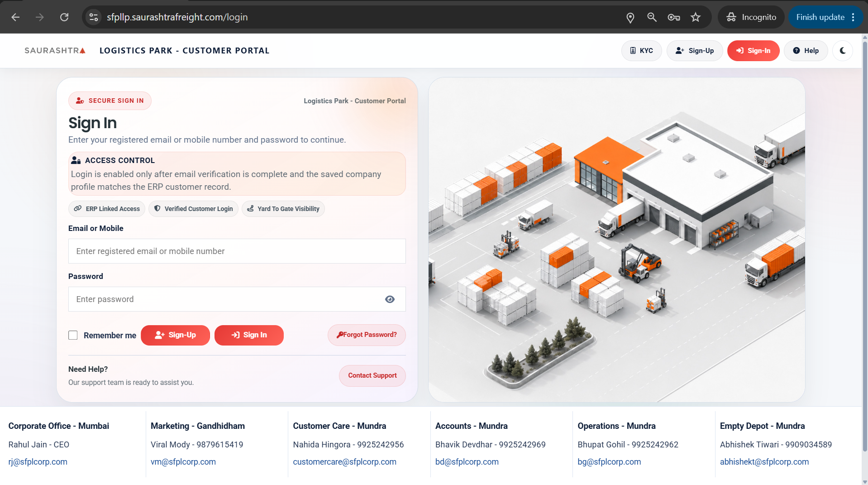Focus the Email or Mobile input field
This screenshot has height=485, width=868.
pyautogui.click(x=237, y=251)
